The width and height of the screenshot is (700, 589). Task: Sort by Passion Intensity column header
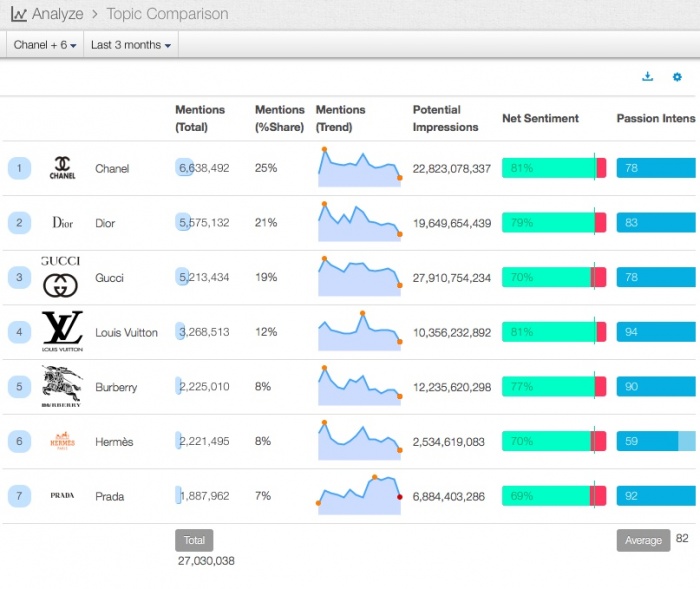(656, 118)
